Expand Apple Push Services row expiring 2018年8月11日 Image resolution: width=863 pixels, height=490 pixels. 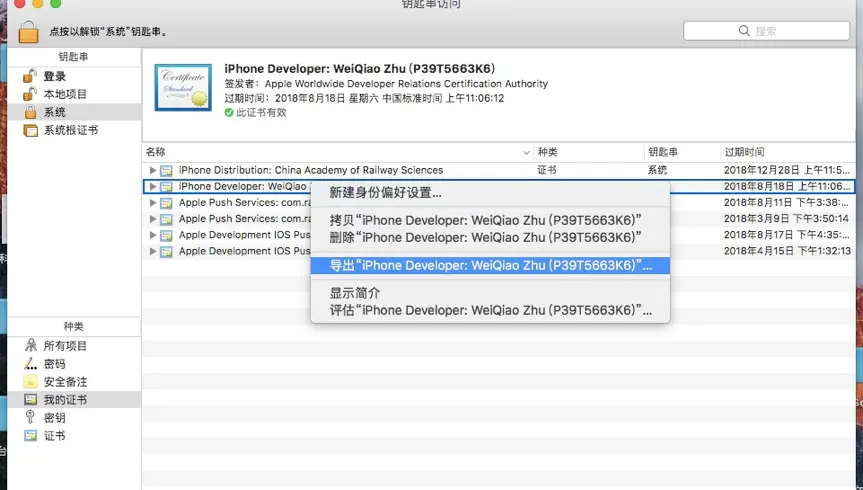click(152, 203)
